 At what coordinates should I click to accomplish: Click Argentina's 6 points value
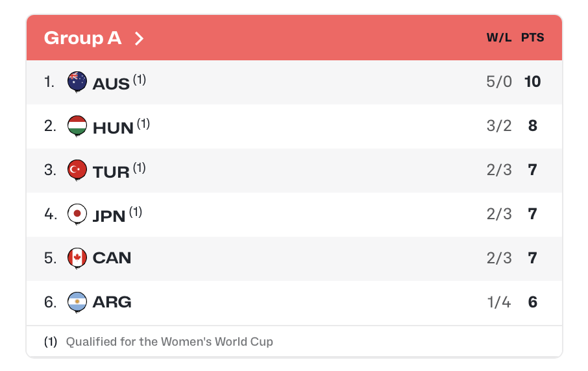(532, 302)
